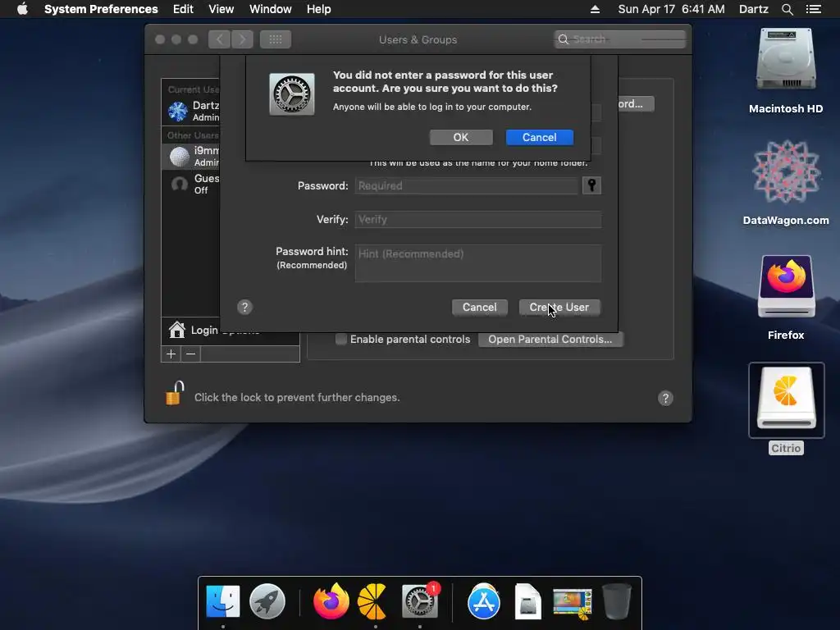Add a user with the plus button
Viewport: 840px width, 630px height.
(x=171, y=354)
